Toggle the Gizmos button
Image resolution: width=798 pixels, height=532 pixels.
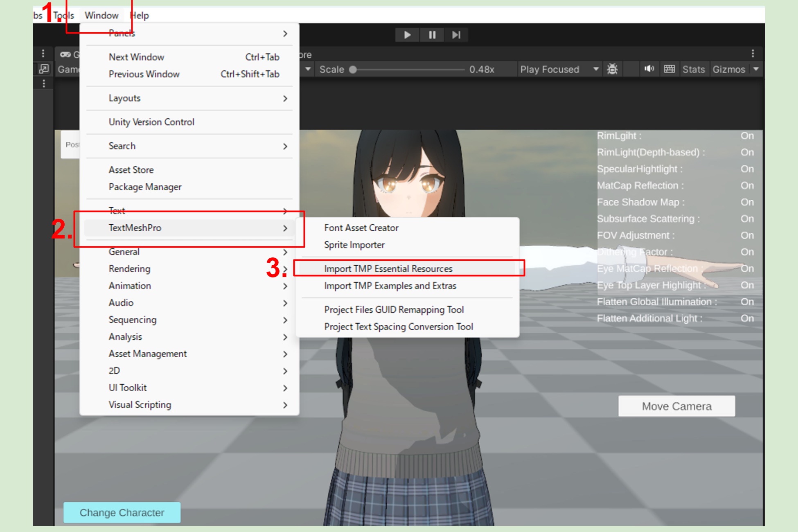[728, 69]
